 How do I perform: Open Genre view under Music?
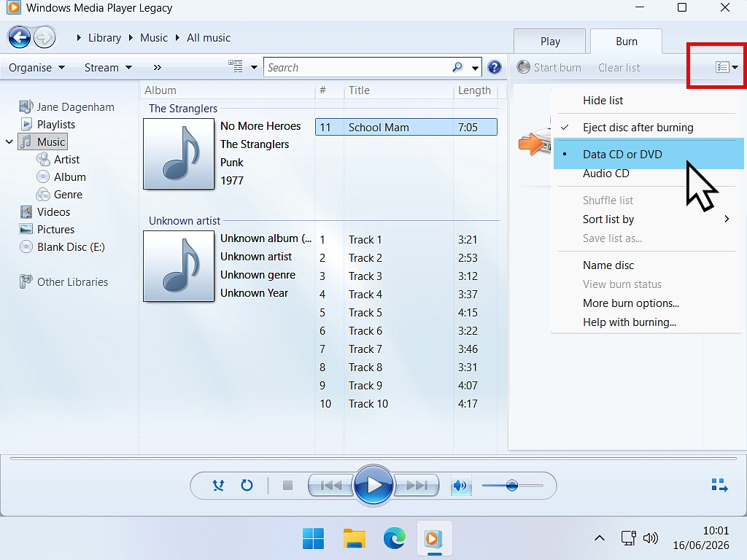coord(60,194)
